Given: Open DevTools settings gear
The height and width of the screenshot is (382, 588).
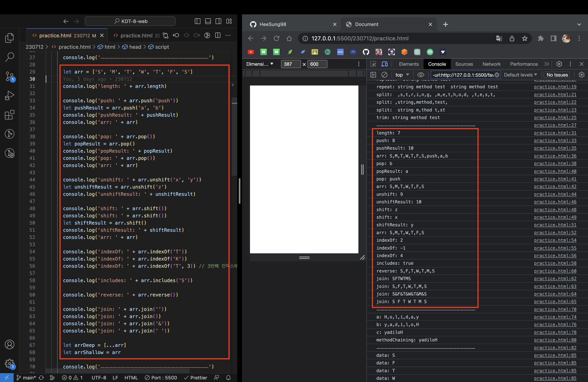Looking at the screenshot, I should tap(559, 64).
